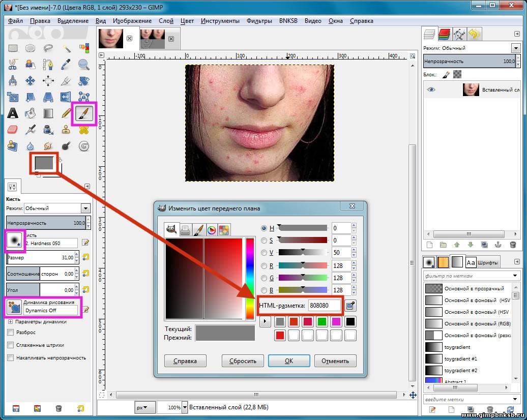Select the Zoom magnifier tool
The image size is (527, 420).
(84, 64)
